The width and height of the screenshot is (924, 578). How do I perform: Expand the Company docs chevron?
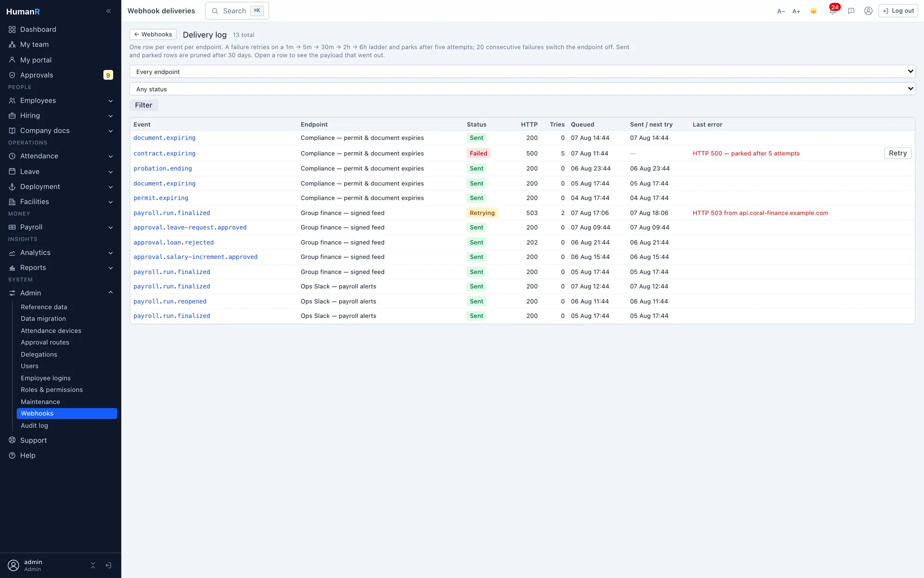(x=110, y=131)
